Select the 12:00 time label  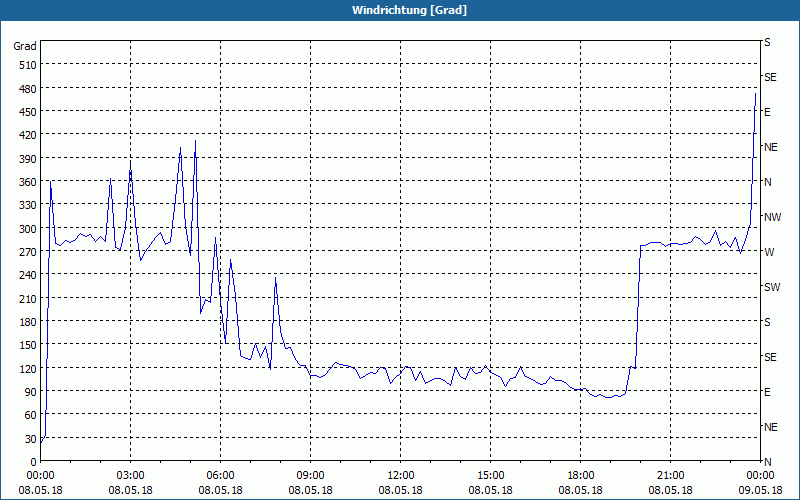(401, 476)
